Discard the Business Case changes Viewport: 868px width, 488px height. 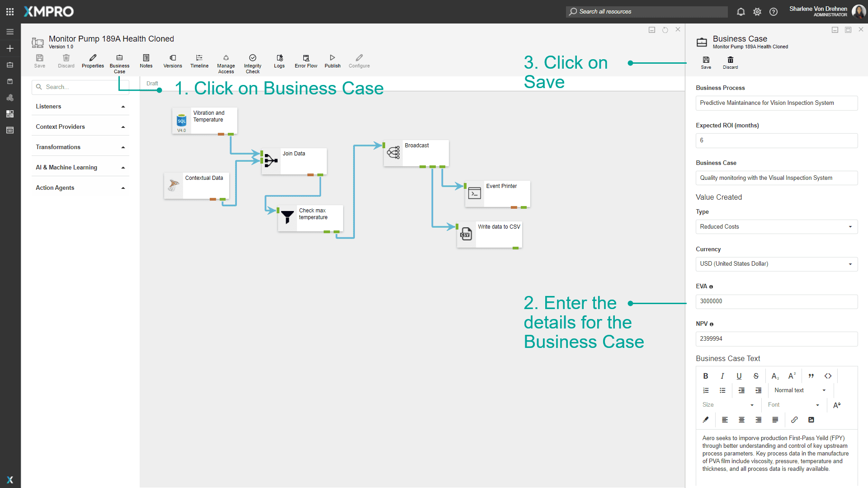click(730, 62)
